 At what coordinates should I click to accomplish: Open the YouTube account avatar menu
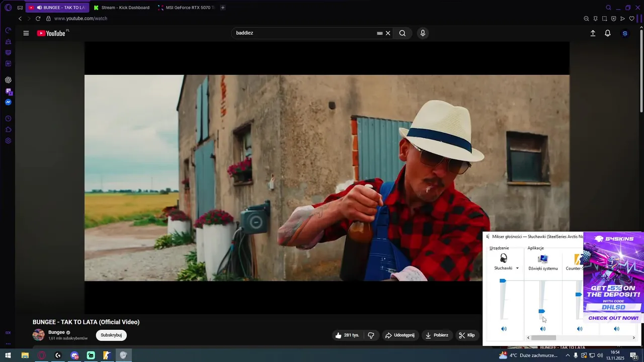point(625,33)
